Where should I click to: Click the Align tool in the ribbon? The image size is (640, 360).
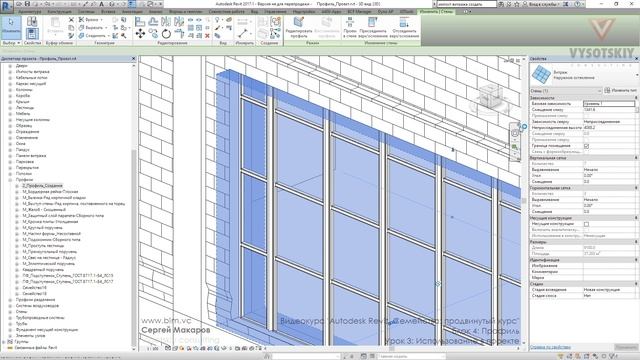[140, 22]
